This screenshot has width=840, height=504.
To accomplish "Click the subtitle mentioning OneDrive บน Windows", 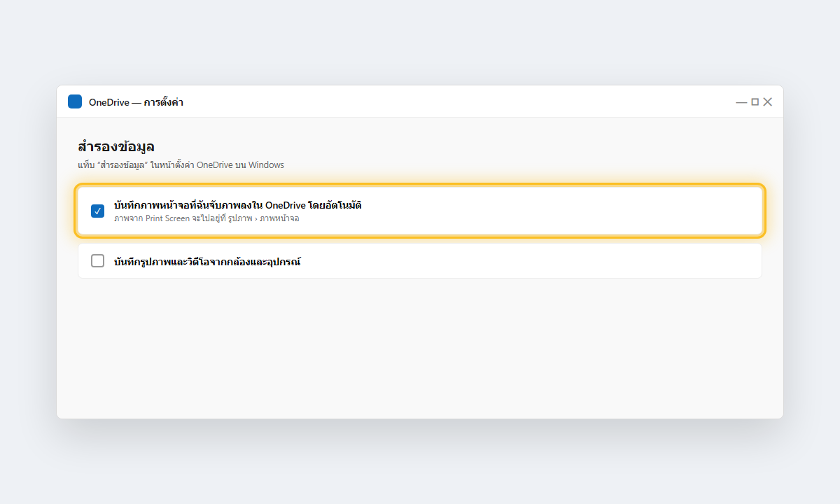I will [x=181, y=165].
